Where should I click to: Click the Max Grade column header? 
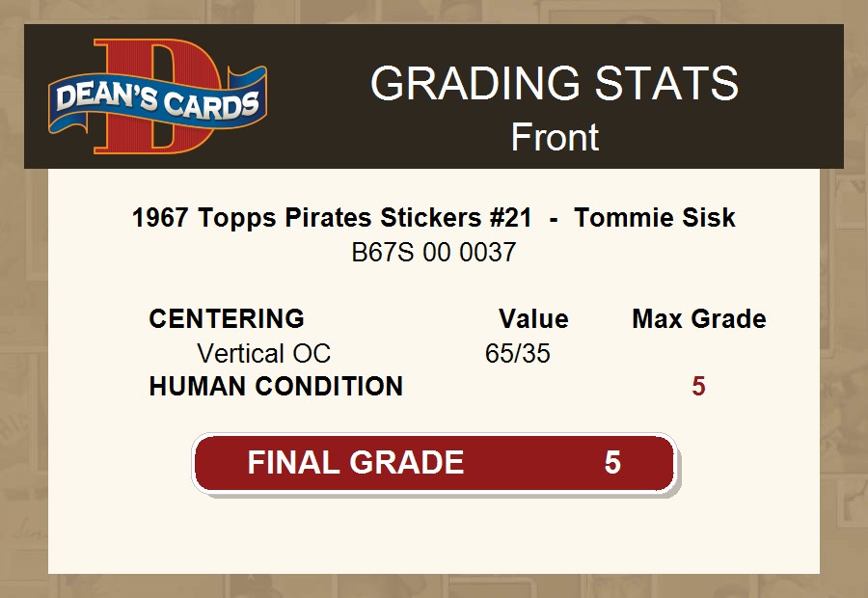point(699,319)
